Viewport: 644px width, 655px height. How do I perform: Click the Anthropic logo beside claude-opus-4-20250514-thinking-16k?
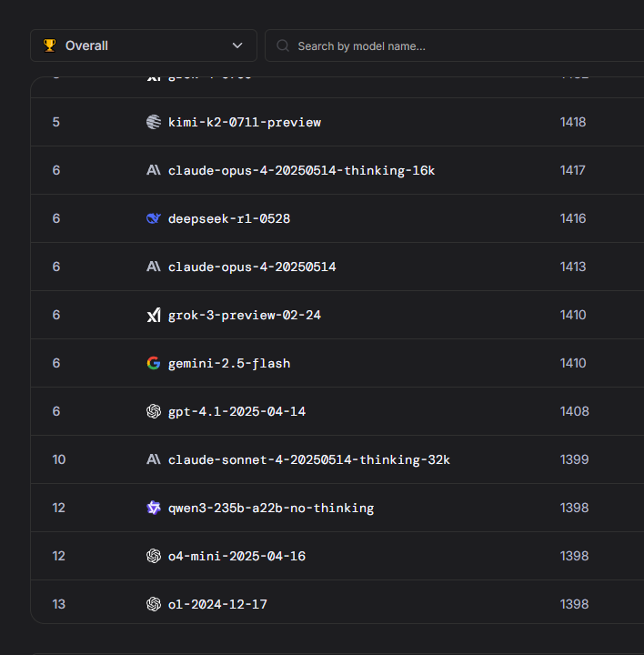(154, 170)
